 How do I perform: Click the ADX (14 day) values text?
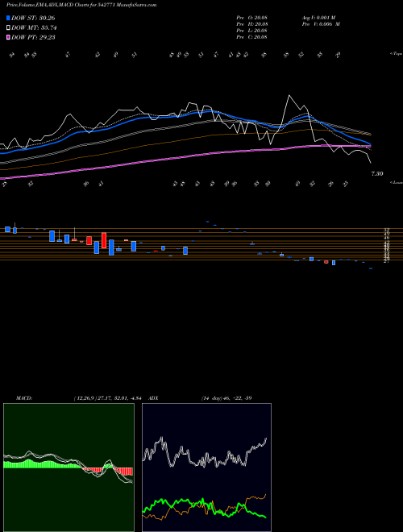coord(226,398)
